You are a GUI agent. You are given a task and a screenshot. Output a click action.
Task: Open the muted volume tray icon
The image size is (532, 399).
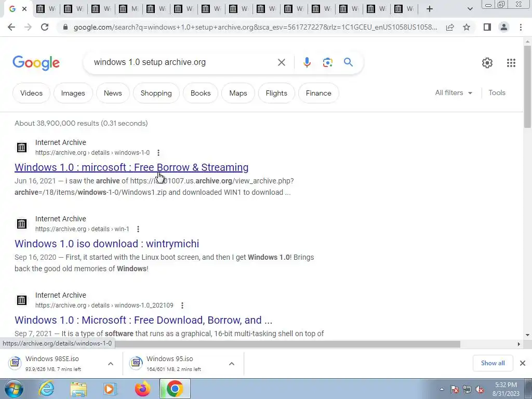480,390
